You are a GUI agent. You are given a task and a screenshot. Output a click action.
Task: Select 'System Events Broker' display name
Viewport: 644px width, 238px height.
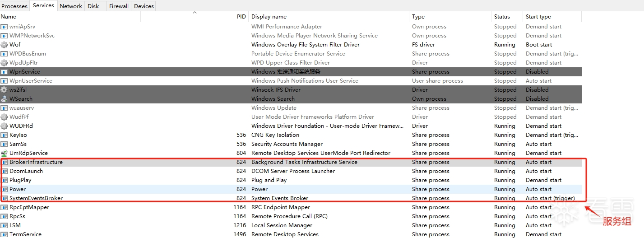[x=280, y=198]
